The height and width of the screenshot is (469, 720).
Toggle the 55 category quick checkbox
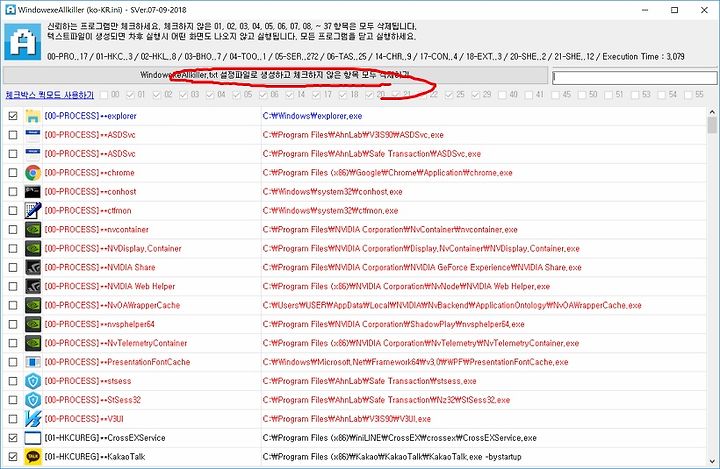click(688, 95)
